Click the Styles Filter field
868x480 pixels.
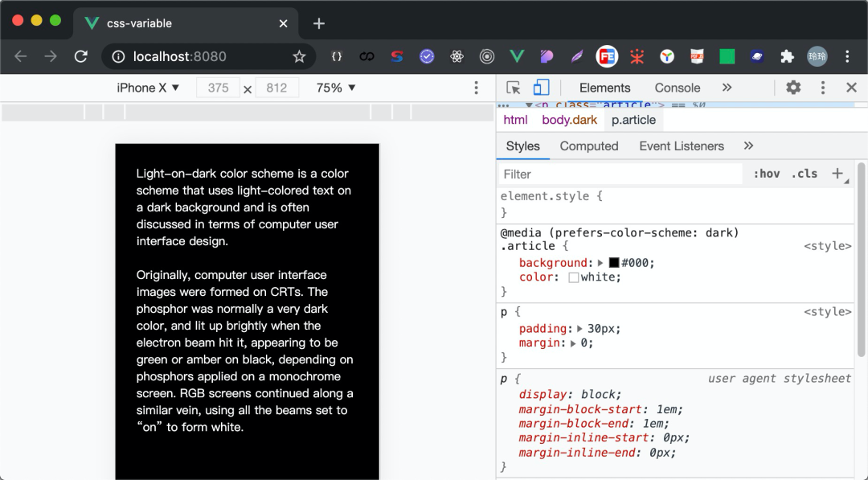(620, 174)
